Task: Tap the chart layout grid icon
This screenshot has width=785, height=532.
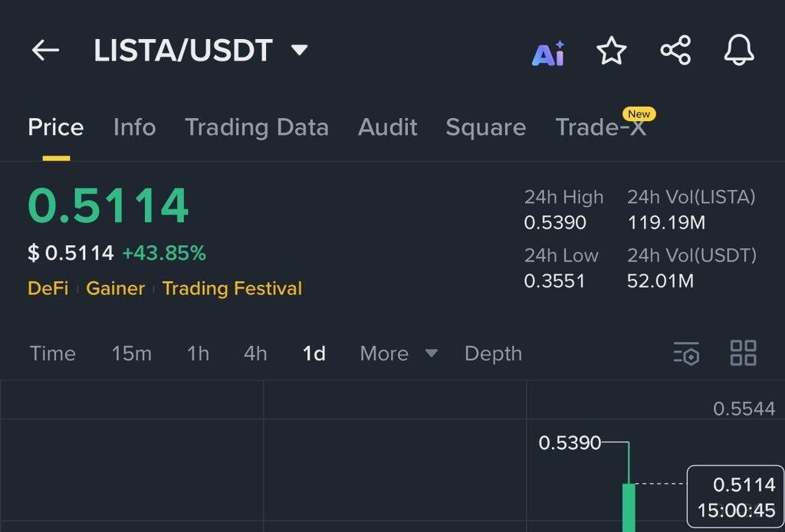Action: click(x=743, y=353)
